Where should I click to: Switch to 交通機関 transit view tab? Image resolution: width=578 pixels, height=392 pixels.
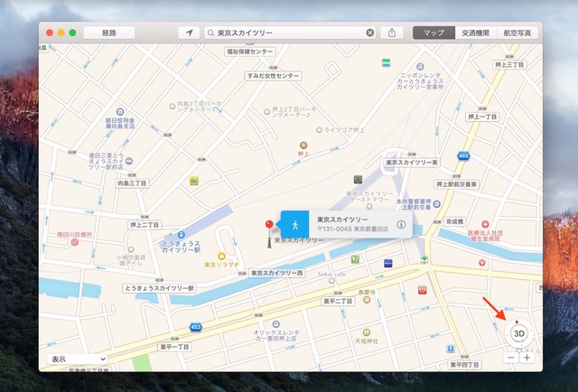click(x=476, y=33)
